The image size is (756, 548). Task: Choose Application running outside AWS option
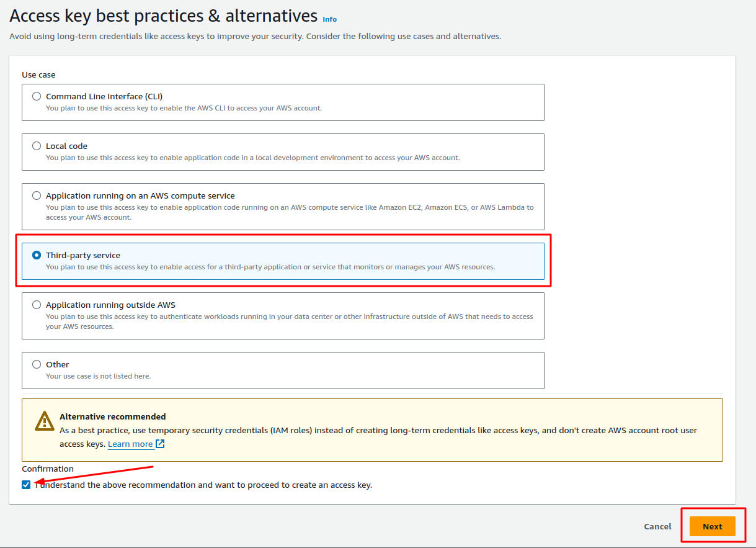[x=37, y=305]
